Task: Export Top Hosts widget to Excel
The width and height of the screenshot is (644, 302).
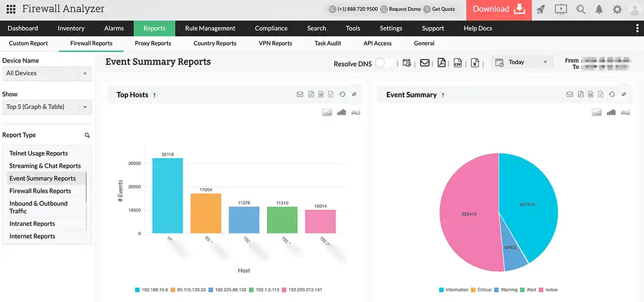Action: 331,94
